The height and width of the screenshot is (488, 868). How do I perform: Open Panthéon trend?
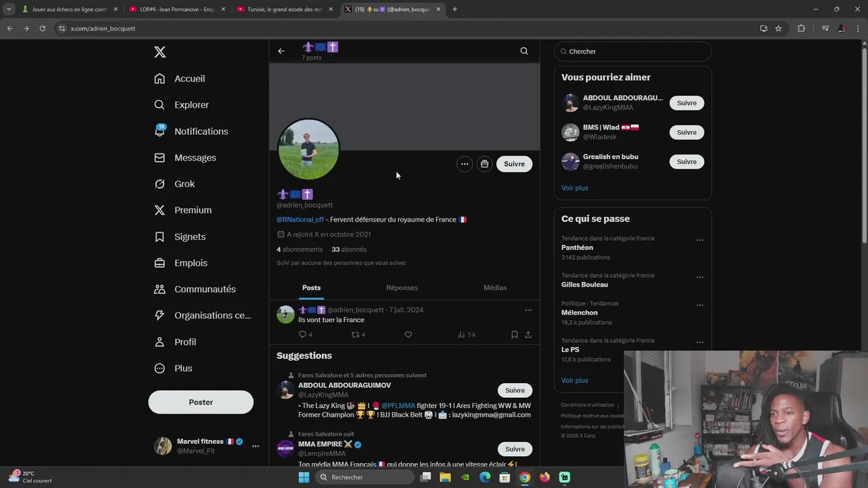(x=577, y=248)
